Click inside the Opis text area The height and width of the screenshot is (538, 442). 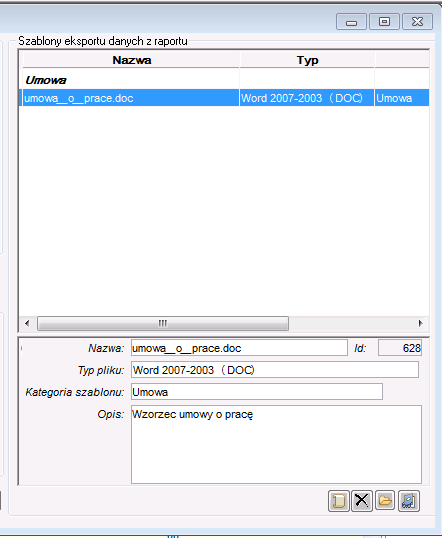276,444
